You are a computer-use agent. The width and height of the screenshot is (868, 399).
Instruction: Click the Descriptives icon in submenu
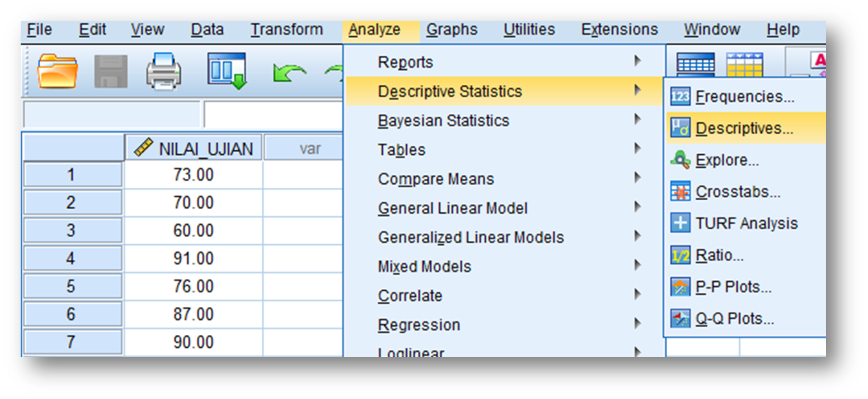tap(680, 128)
